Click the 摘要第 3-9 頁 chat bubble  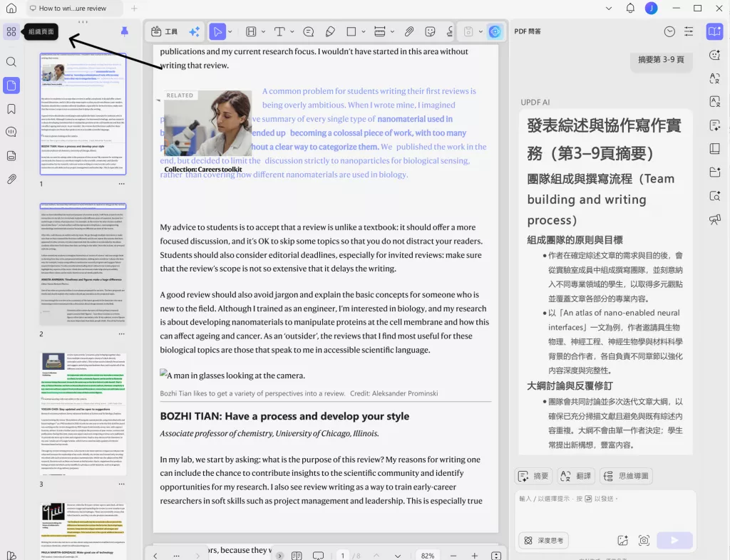click(661, 60)
